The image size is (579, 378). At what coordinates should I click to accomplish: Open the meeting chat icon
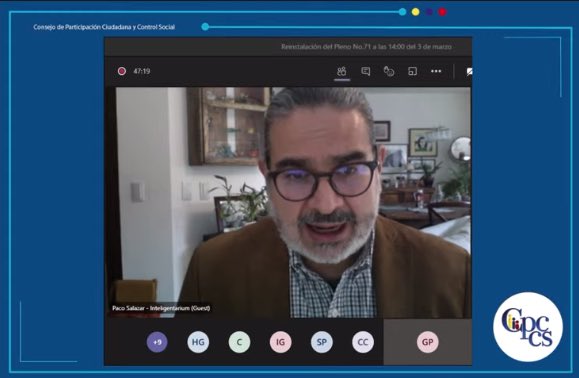tap(366, 71)
